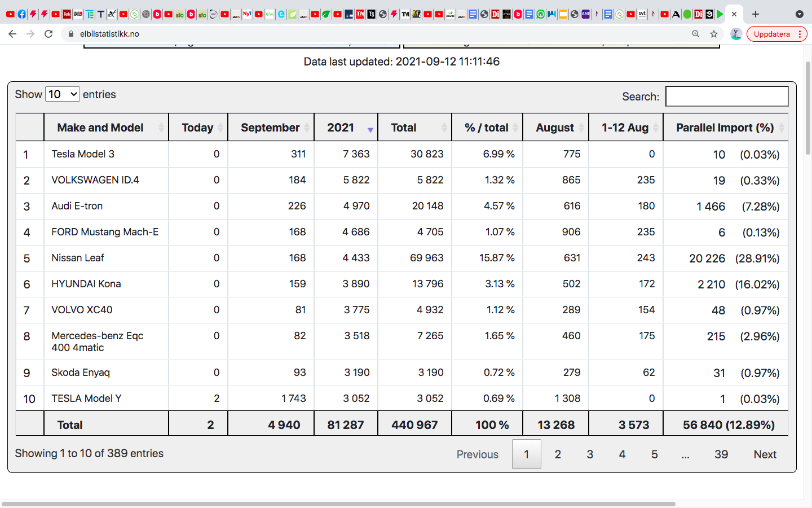Screen dimensions: 812x508
Task: Click the horizontal scrollbar at page bottom
Action: [x=338, y=503]
